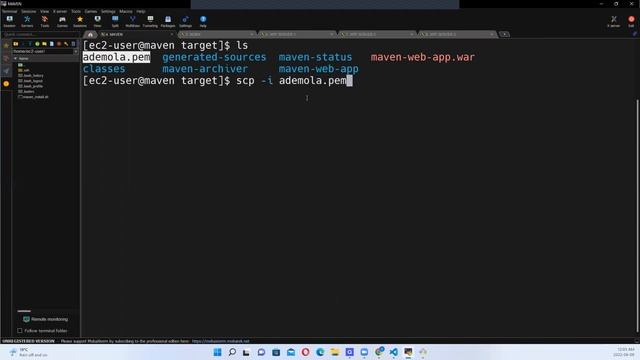Open the Settings toolbar button
Screen dimensions: 640x360
click(185, 21)
